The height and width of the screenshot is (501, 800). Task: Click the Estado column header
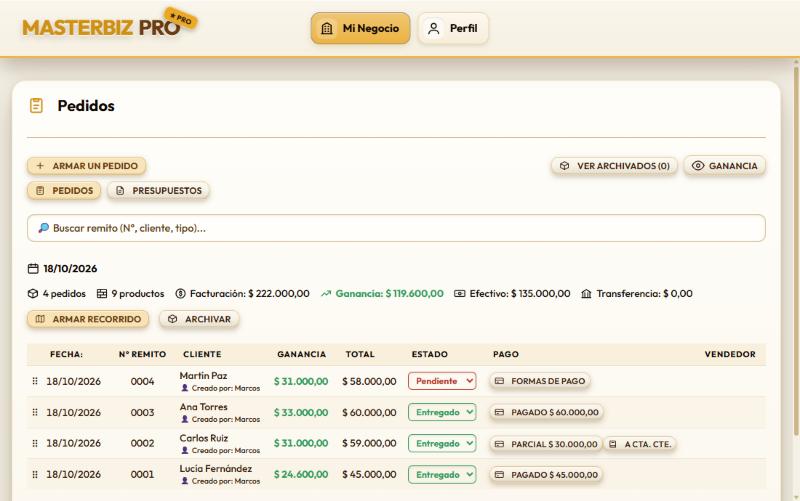pos(430,354)
